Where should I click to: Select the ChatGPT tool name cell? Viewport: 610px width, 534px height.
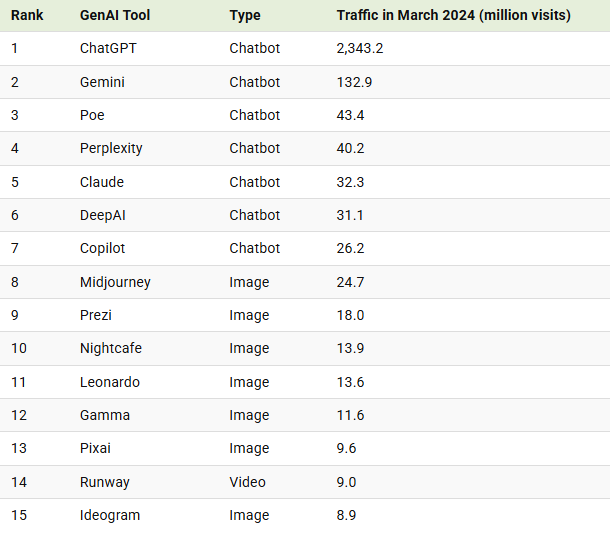(x=109, y=48)
